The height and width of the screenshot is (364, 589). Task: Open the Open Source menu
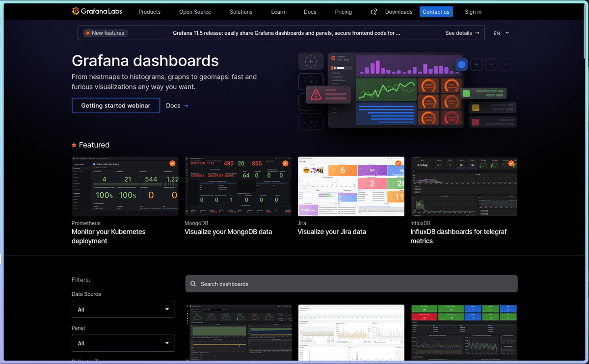[195, 12]
